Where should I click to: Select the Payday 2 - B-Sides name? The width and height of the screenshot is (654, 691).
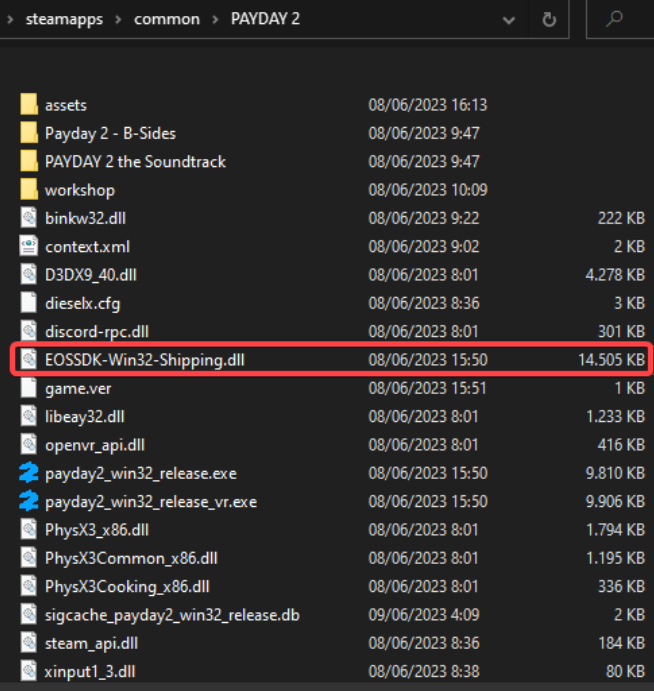click(110, 133)
